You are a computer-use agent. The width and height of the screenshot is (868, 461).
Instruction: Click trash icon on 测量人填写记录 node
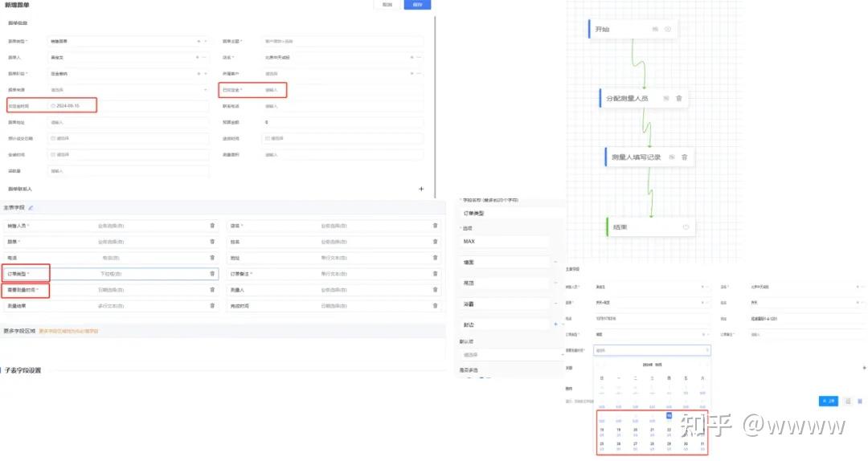tap(684, 157)
